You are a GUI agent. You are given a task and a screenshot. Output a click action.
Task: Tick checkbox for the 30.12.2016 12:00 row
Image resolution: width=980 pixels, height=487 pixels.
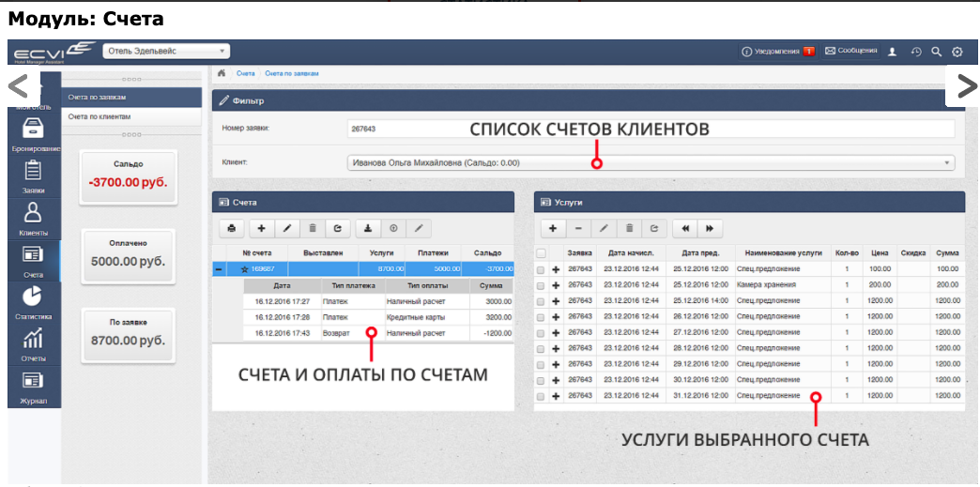point(542,379)
